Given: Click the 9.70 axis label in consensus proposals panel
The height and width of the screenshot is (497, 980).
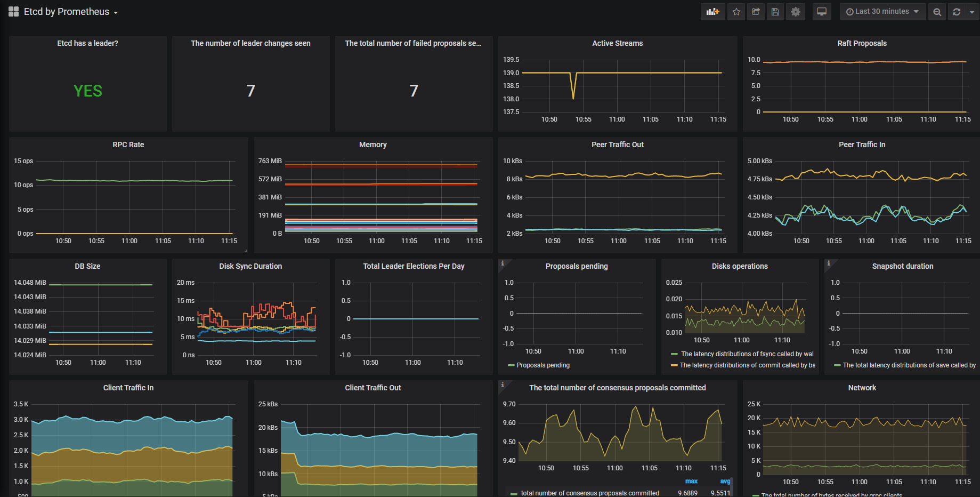Looking at the screenshot, I should [509, 404].
